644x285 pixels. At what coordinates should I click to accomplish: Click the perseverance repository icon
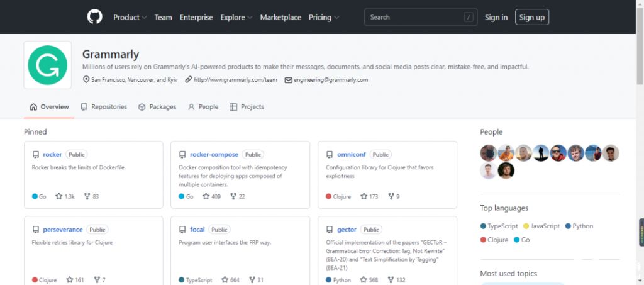(36, 230)
